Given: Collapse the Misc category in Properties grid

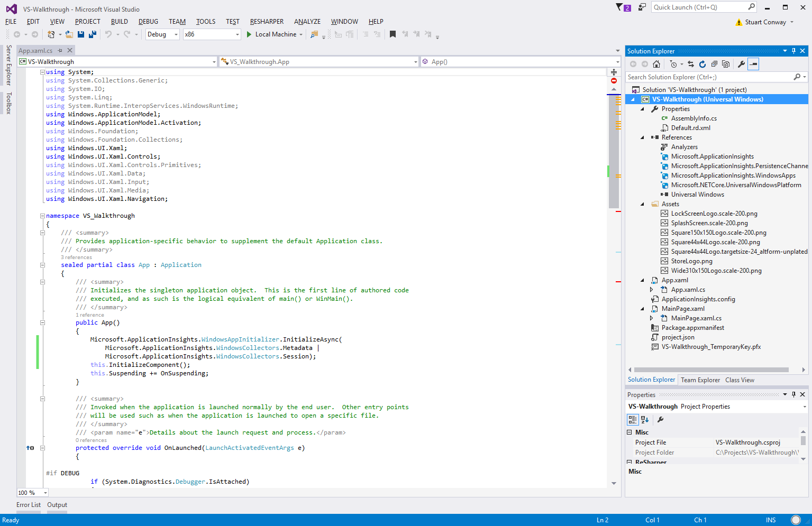Looking at the screenshot, I should 629,432.
